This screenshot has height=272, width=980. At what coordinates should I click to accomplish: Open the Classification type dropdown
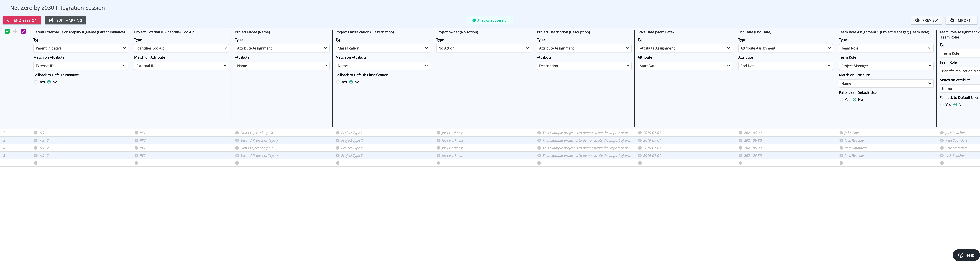click(383, 48)
